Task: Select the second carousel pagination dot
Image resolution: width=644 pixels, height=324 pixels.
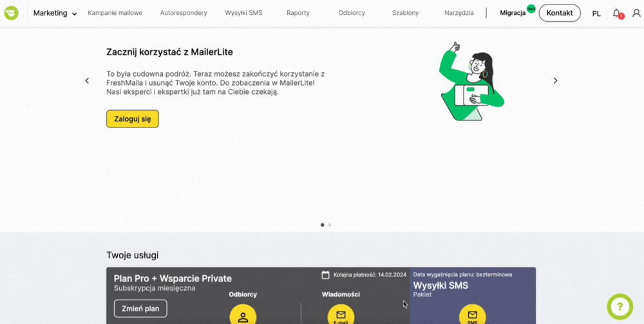Action: pyautogui.click(x=330, y=225)
